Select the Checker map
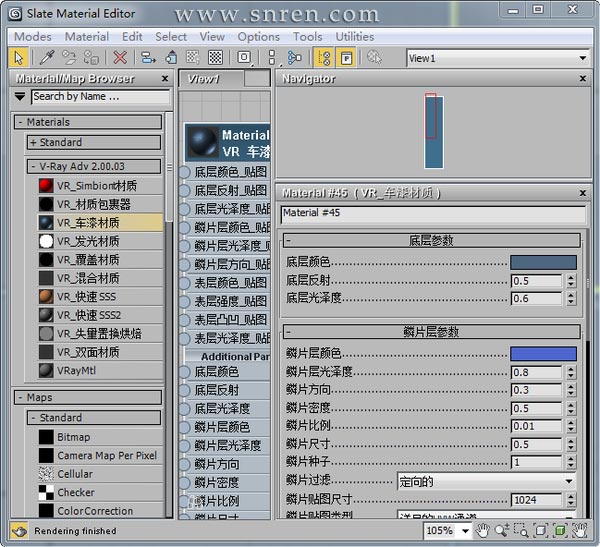This screenshot has height=547, width=600. (100, 492)
